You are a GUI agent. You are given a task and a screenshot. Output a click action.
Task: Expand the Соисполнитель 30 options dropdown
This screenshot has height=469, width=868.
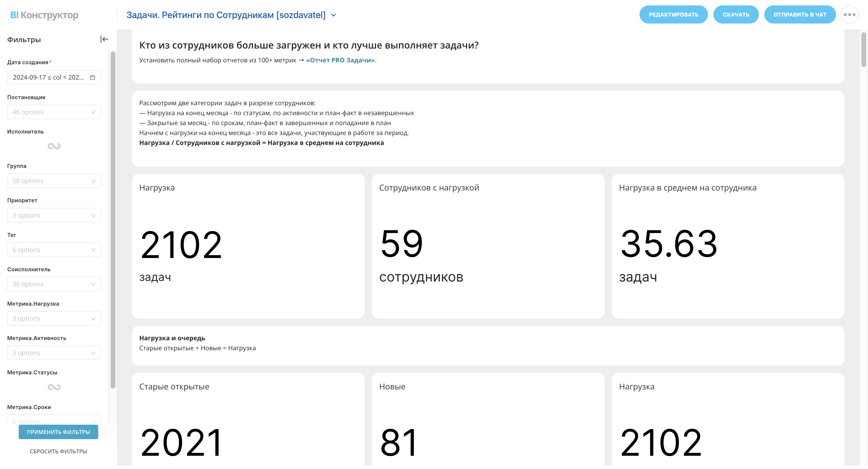pos(54,284)
